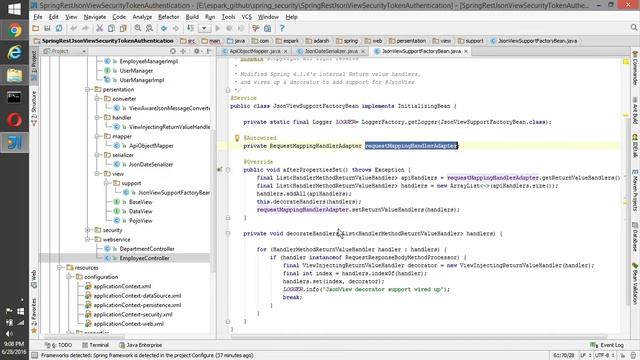
Task: Switch to ApiObjectMapper.java tab
Action: [x=255, y=51]
